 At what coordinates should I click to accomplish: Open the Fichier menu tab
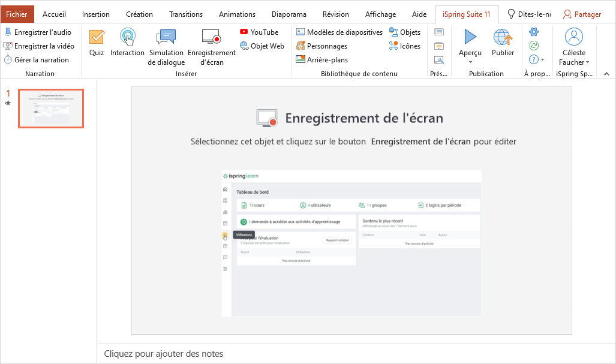coord(17,14)
